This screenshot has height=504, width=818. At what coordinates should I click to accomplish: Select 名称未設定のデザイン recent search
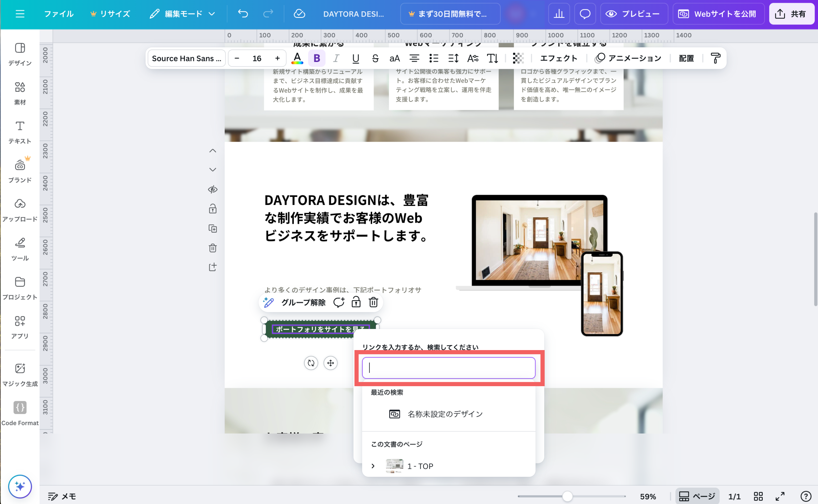click(449, 414)
